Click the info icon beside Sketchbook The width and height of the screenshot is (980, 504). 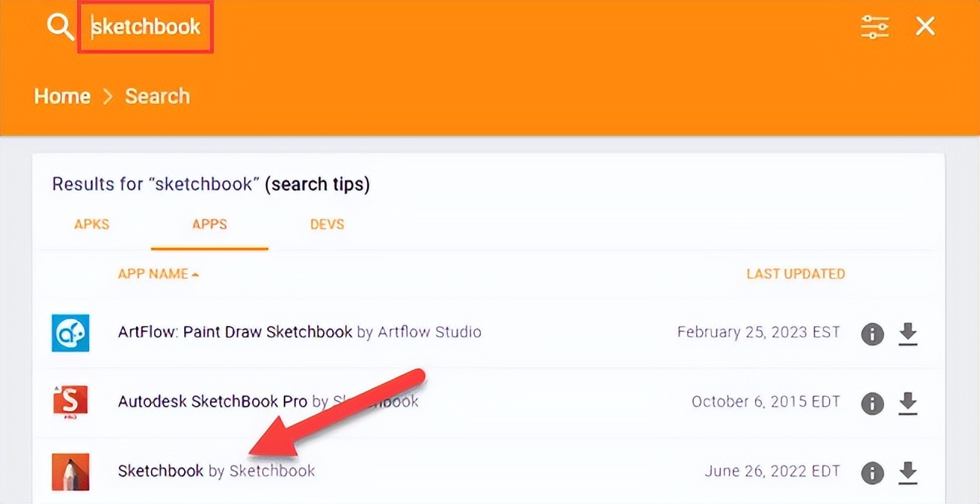(x=872, y=473)
